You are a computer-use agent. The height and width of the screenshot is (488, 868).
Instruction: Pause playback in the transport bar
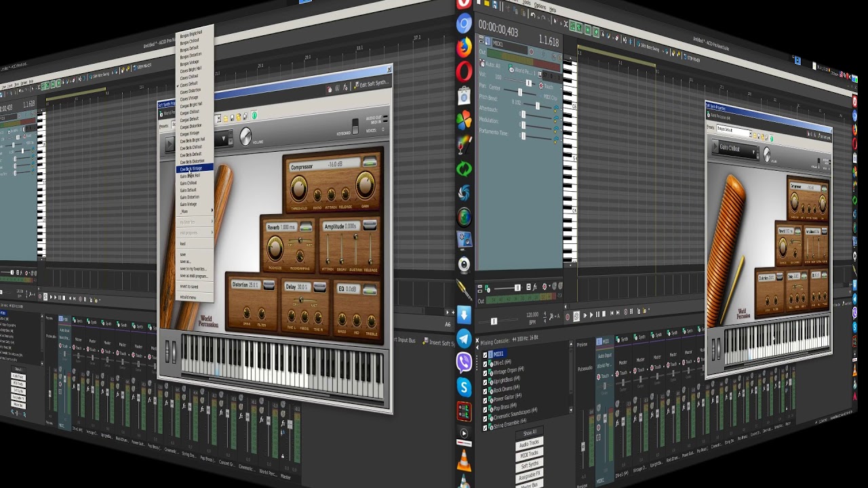coord(598,315)
